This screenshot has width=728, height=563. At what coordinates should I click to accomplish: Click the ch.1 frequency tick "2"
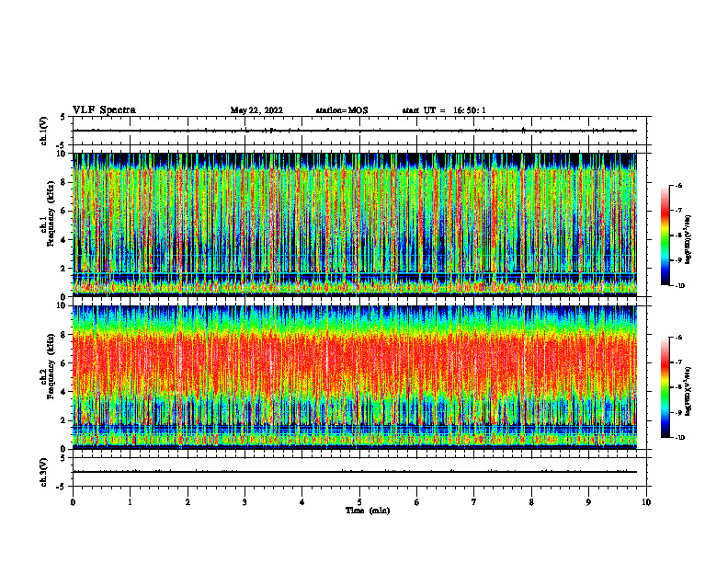click(63, 269)
